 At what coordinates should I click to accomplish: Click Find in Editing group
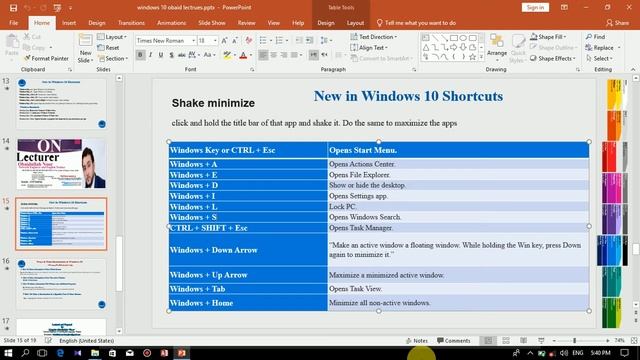click(x=596, y=37)
